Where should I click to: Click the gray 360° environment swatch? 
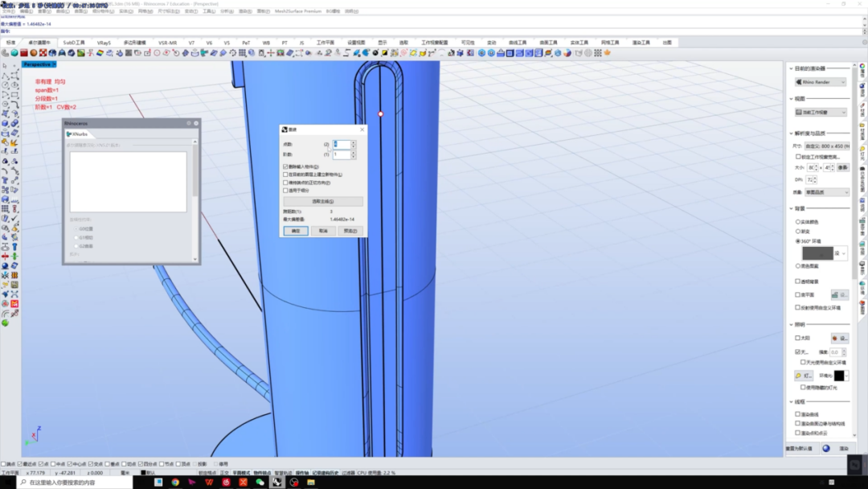pyautogui.click(x=817, y=253)
